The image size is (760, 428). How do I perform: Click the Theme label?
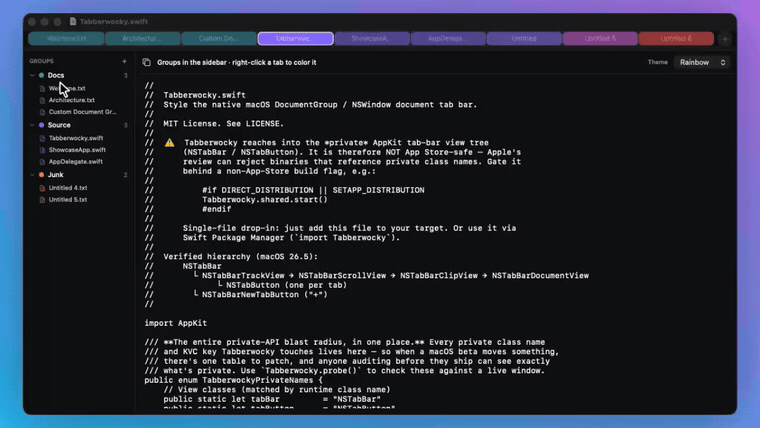pos(658,62)
